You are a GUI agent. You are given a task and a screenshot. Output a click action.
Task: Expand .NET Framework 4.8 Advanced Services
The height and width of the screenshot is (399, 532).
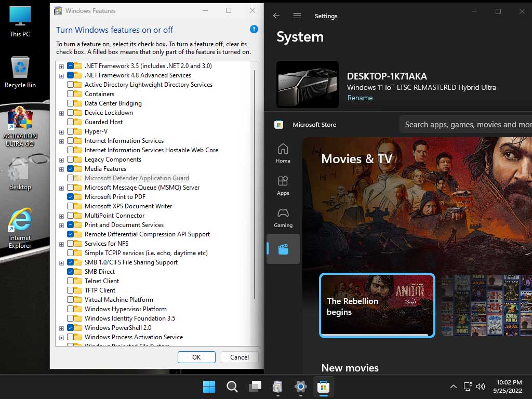coord(61,76)
